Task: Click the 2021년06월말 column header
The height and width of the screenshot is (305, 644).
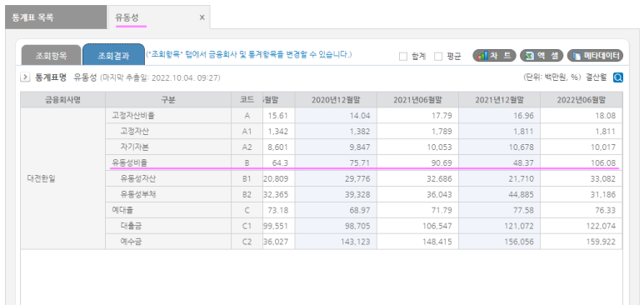Action: pyautogui.click(x=417, y=100)
